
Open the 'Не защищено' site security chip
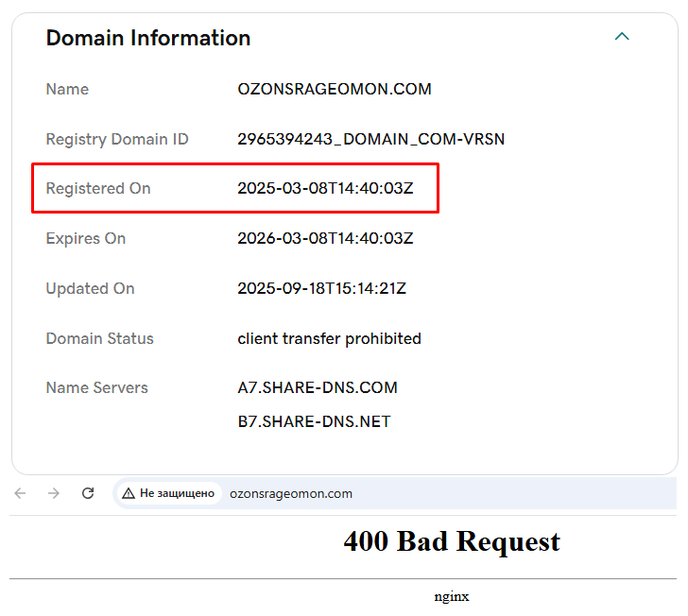click(x=168, y=493)
